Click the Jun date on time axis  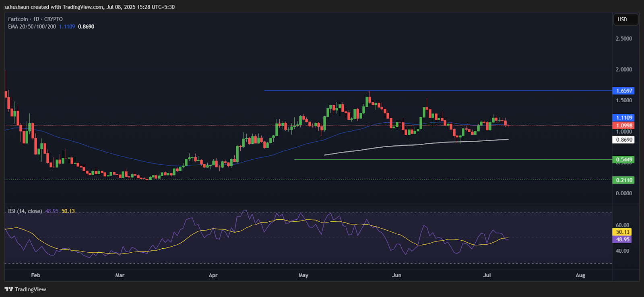pyautogui.click(x=396, y=275)
